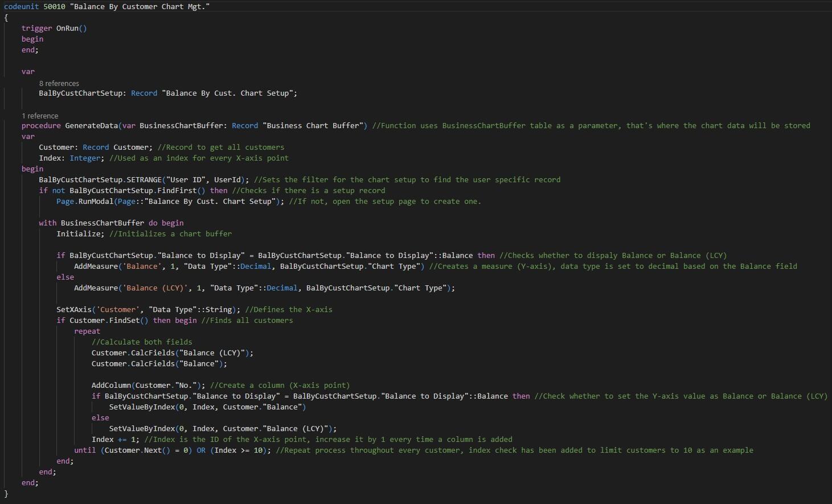This screenshot has width=832, height=504.
Task: Click SetValueByIndex with Customer."Balance (LCY)" line
Action: (223, 428)
